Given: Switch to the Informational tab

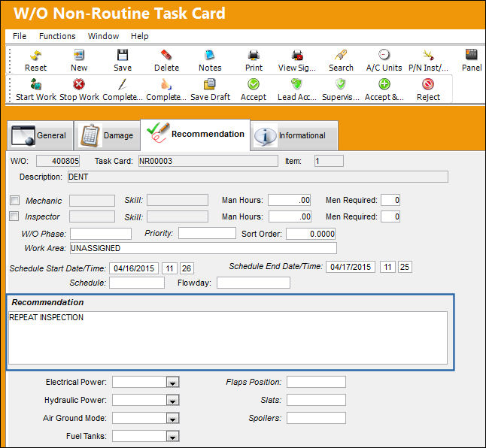Looking at the screenshot, I should (294, 135).
